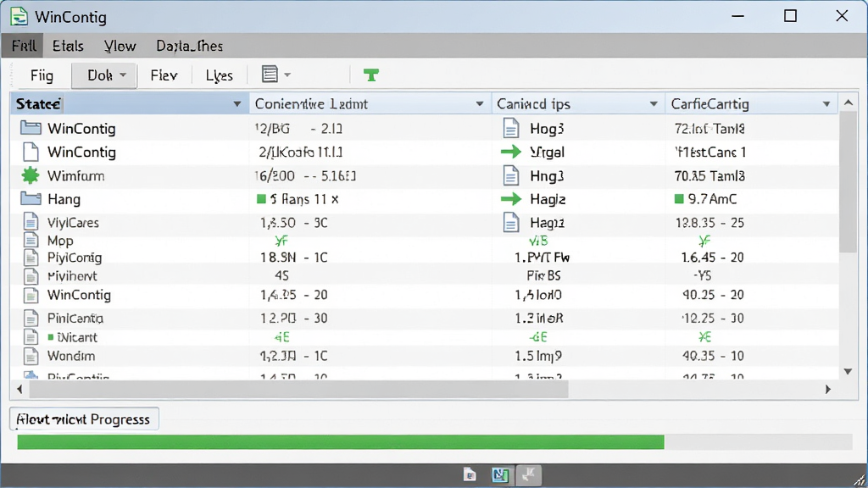
Task: Click the document icon beside Mop
Action: click(x=31, y=240)
